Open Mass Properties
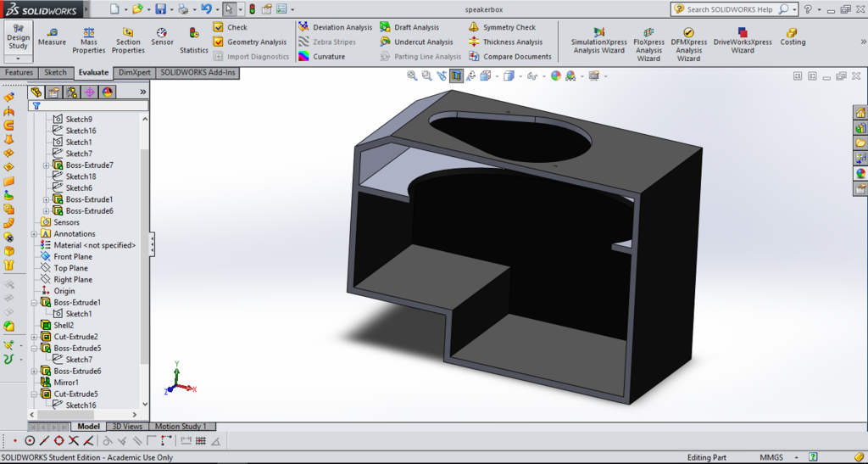 88,41
